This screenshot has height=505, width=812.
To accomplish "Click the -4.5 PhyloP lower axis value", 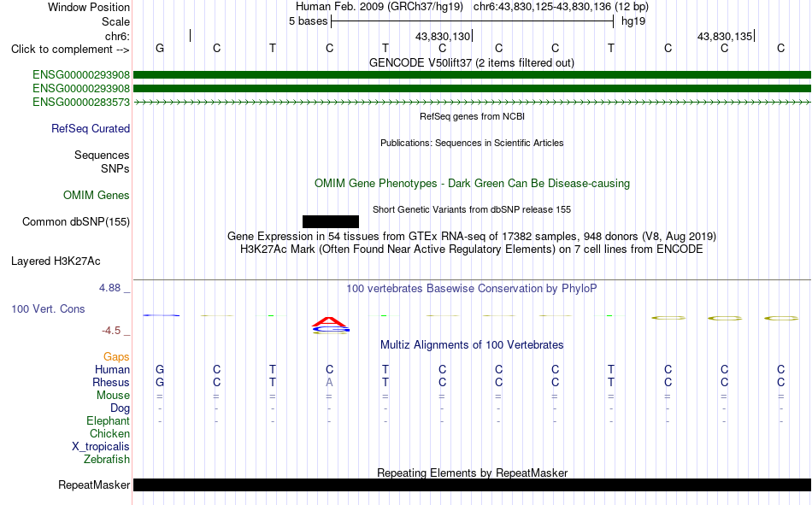I will pos(111,331).
